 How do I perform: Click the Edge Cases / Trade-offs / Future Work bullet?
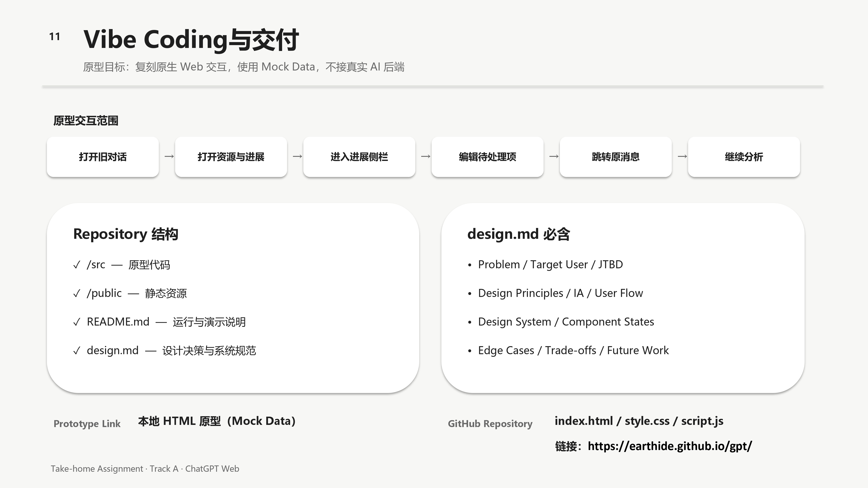(x=568, y=350)
